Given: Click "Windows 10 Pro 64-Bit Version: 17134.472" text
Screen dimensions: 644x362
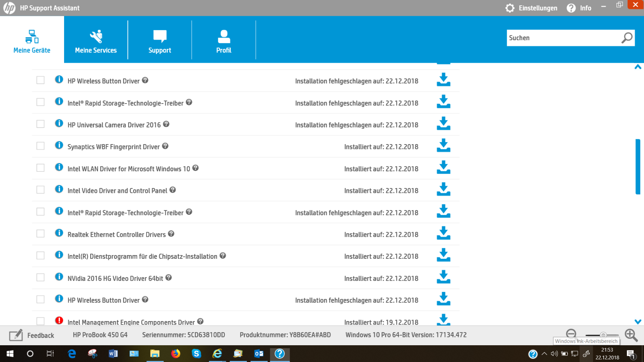Looking at the screenshot, I should 406,335.
